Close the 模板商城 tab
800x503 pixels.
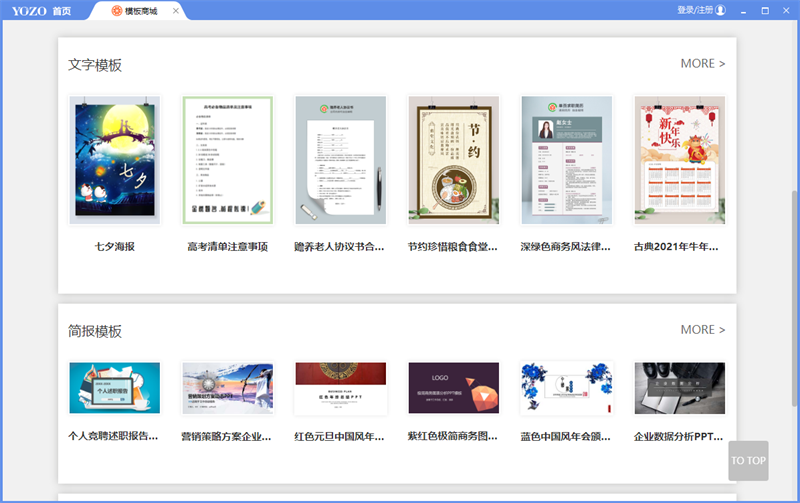176,11
